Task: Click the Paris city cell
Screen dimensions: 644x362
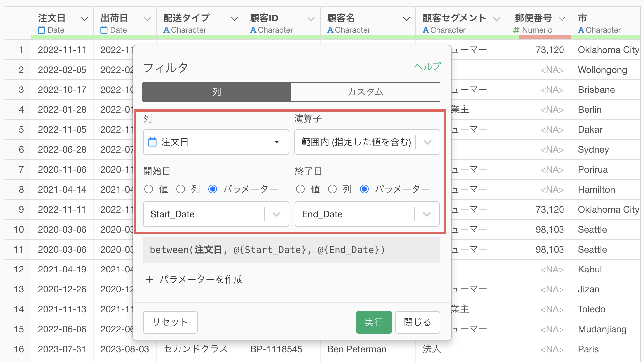Action: coord(605,349)
